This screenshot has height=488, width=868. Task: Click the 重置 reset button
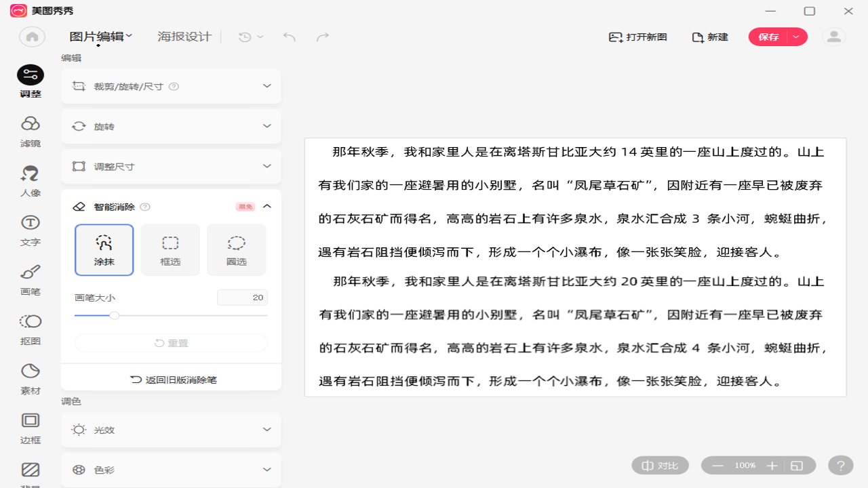click(x=171, y=343)
